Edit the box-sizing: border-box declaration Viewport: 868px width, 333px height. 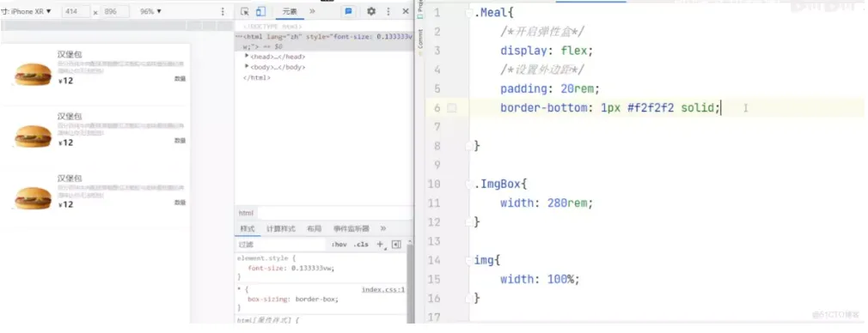[x=293, y=299]
